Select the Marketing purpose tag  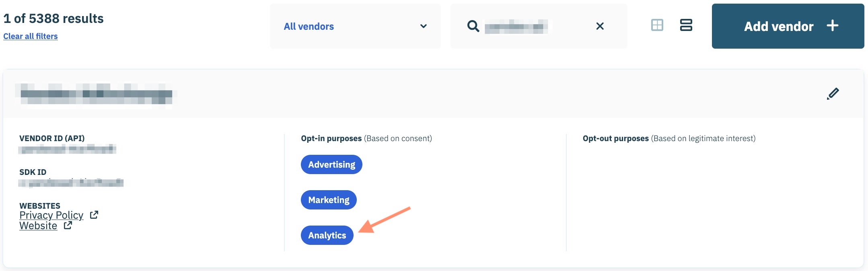point(329,200)
